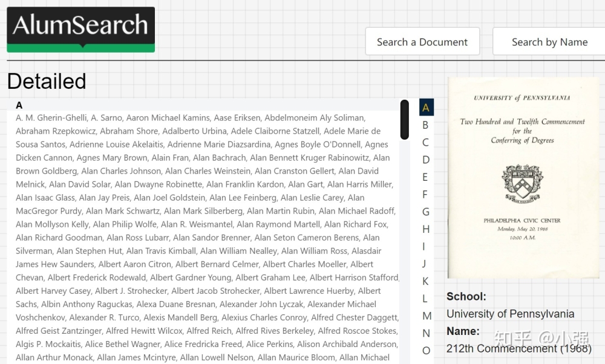The width and height of the screenshot is (605, 364).
Task: Navigate to letter O names
Action: point(426,351)
